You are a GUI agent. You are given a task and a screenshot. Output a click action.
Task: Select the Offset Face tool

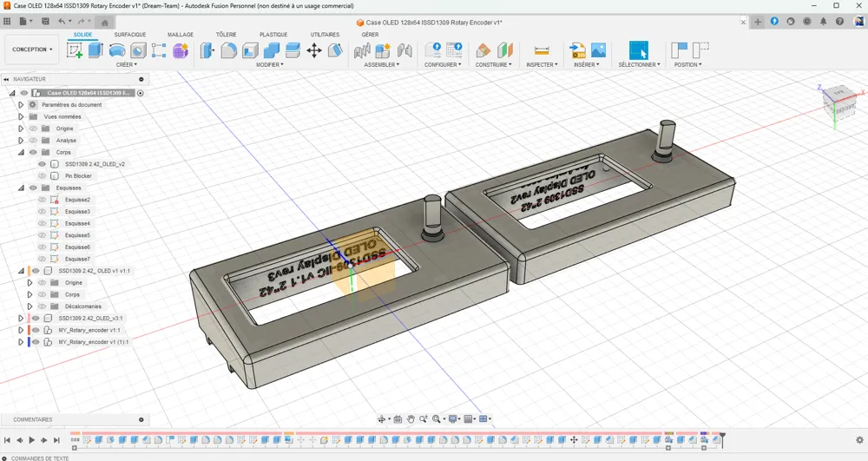point(293,50)
